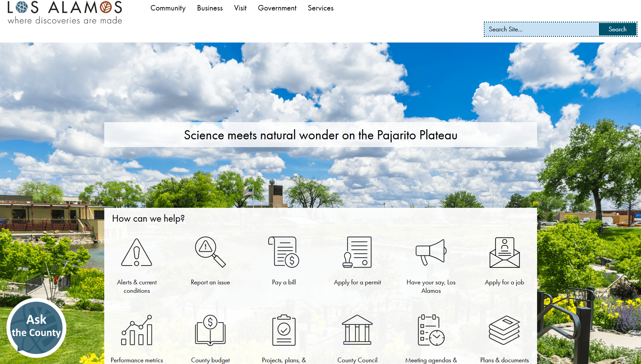Click the Apply for a job envelope icon
This screenshot has width=641, height=364.
[x=504, y=252]
